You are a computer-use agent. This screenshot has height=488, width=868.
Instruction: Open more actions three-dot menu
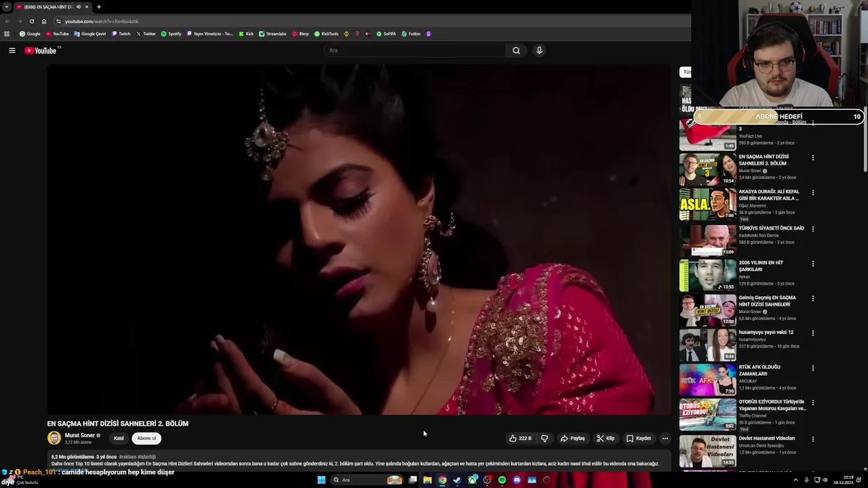point(665,439)
